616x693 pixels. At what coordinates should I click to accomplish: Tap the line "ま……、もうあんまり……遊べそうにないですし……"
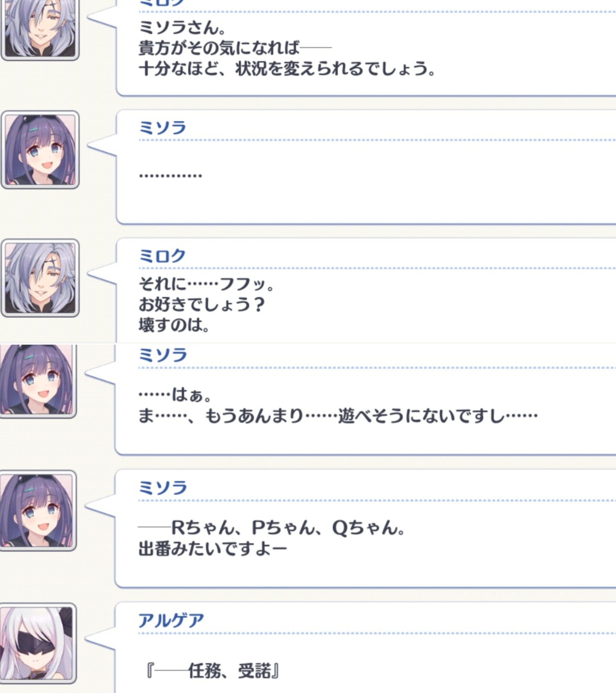click(338, 416)
